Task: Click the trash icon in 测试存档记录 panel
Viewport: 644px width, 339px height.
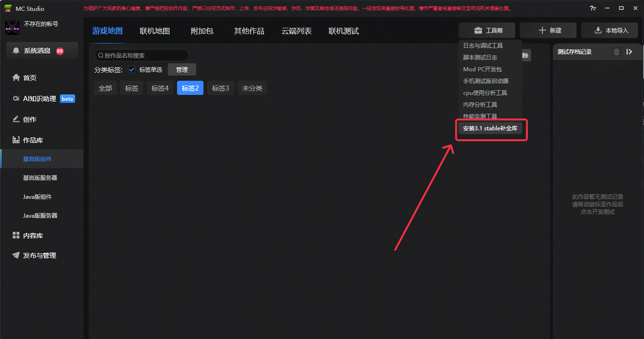Action: pyautogui.click(x=617, y=52)
